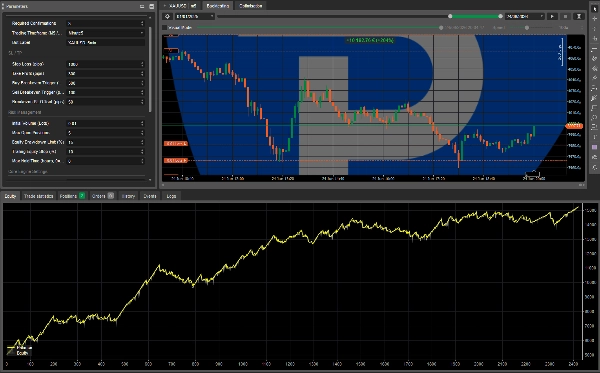Click the left handle of date range slider
The width and height of the screenshot is (600, 373).
[x=450, y=16]
